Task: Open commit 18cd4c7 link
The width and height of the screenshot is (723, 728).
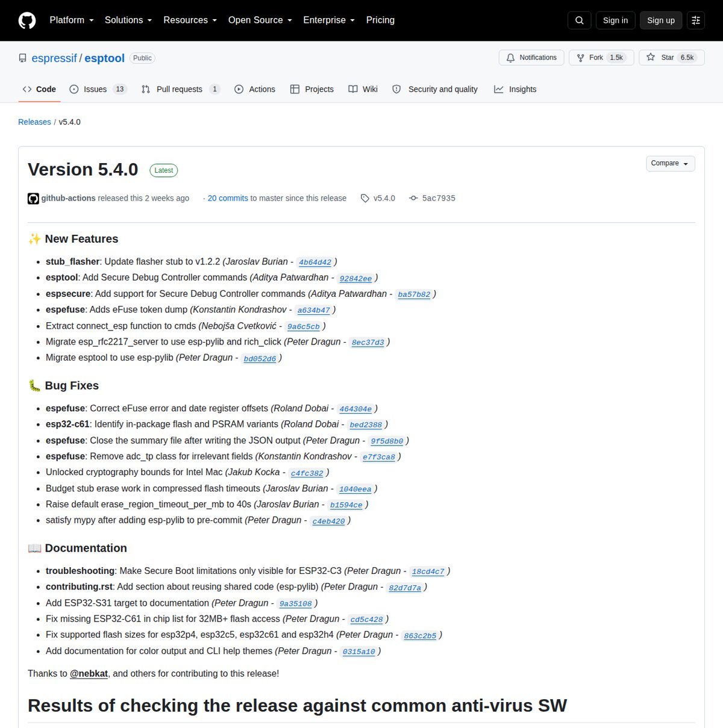Action: click(428, 571)
